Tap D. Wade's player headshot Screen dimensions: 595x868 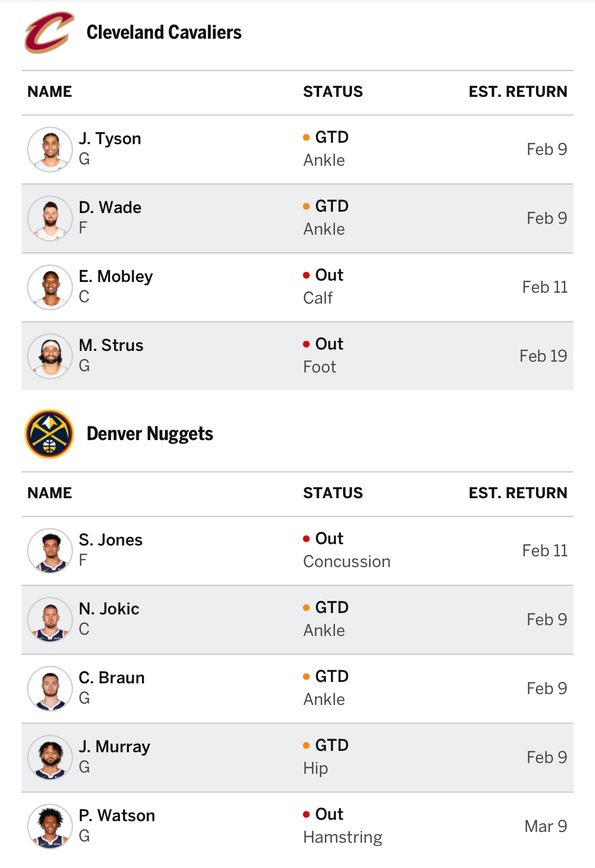pyautogui.click(x=50, y=218)
